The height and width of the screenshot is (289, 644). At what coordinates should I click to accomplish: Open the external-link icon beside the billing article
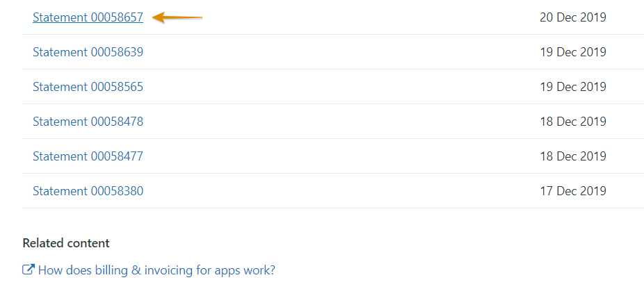coord(28,270)
